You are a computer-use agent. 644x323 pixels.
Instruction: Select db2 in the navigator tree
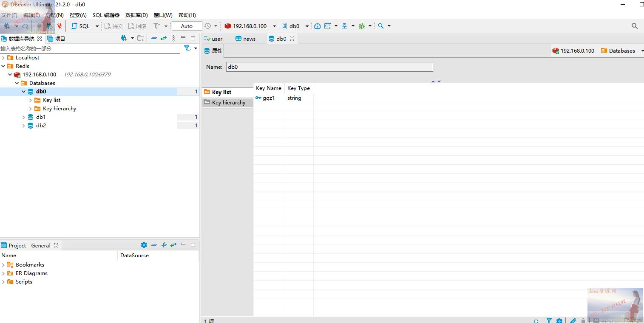pos(41,126)
